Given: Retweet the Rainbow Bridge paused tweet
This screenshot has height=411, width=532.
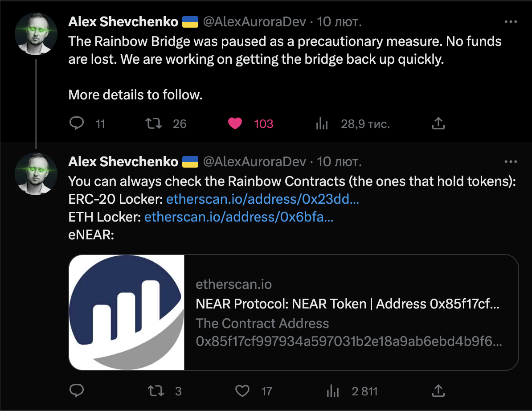Looking at the screenshot, I should point(154,123).
